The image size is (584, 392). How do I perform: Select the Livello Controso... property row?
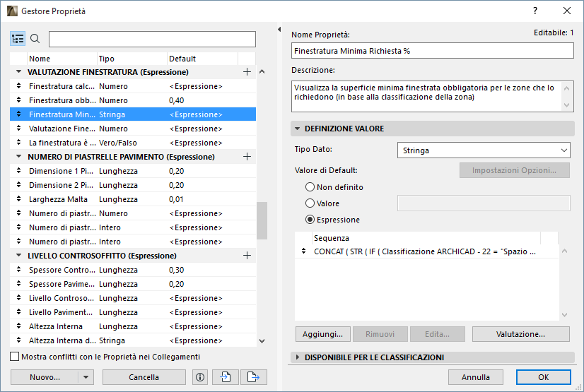133,298
